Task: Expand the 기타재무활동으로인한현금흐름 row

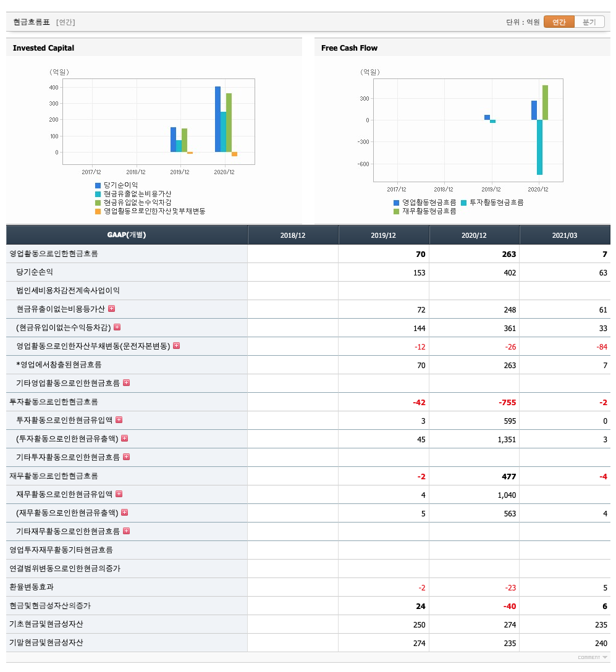Action: [x=126, y=531]
